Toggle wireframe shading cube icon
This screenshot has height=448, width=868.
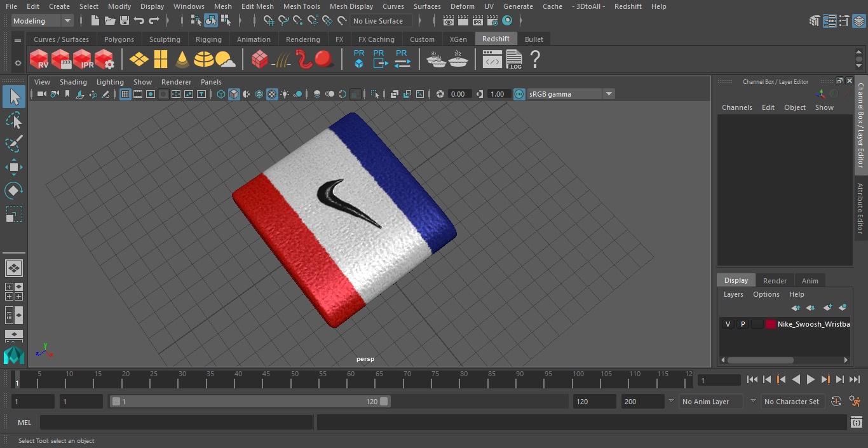click(x=221, y=94)
